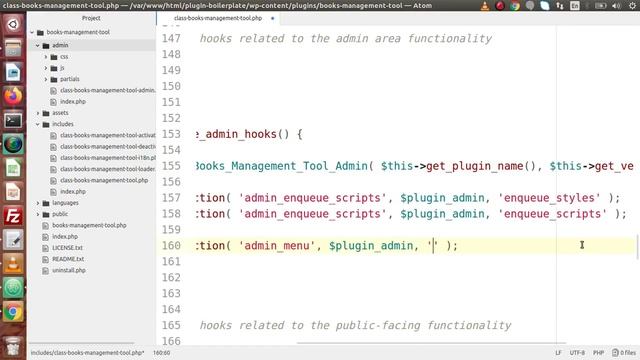Screen dimensions: 640x360
Task: Collapse the includes folder
Action: click(38, 124)
